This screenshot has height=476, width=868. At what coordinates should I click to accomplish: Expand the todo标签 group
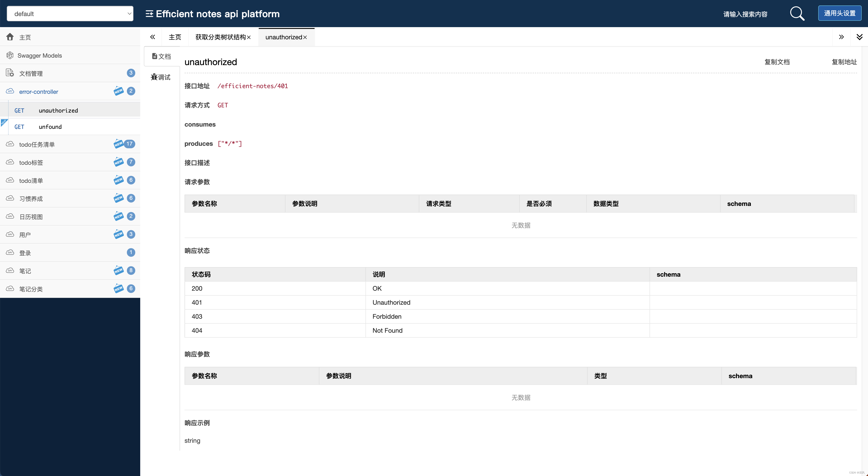(x=70, y=162)
